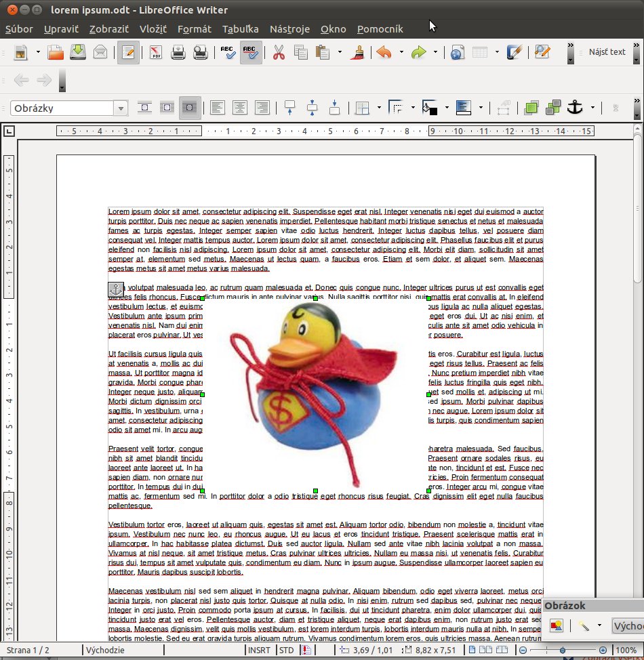Click the New document icon
The height and width of the screenshot is (660, 644).
[20, 52]
